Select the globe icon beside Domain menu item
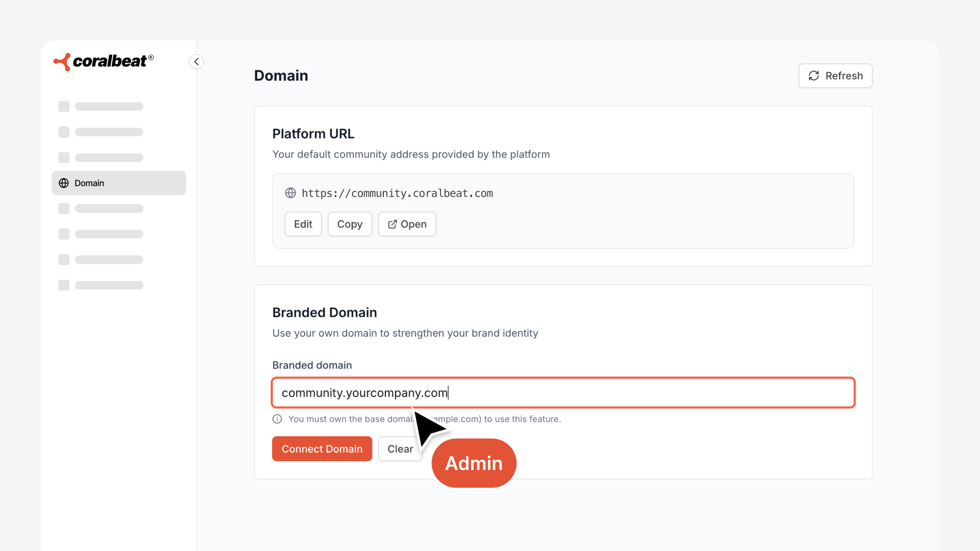980x551 pixels. click(x=64, y=183)
